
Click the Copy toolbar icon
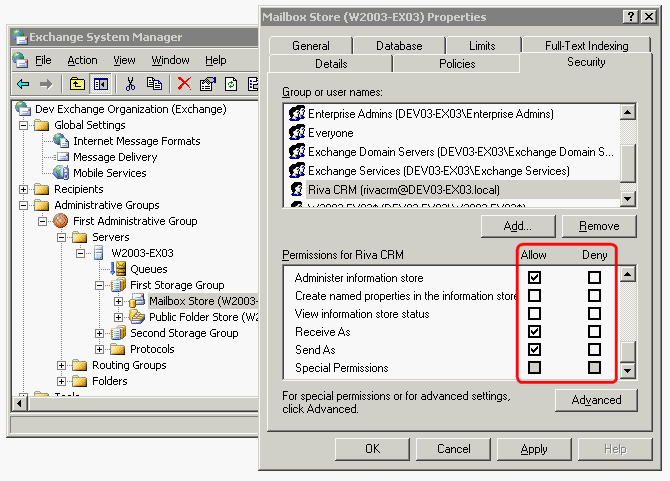(154, 84)
